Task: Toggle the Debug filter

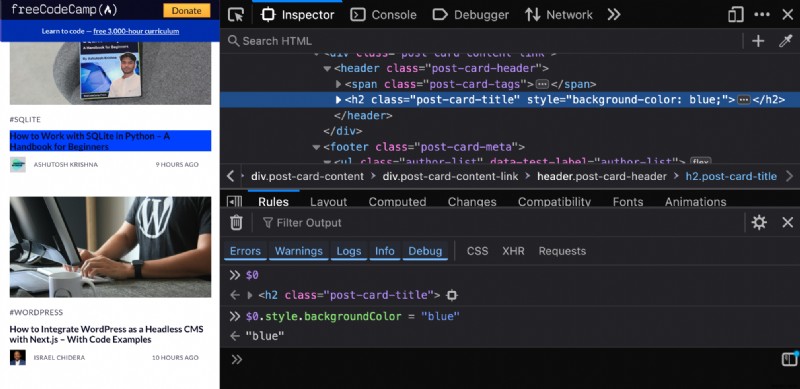Action: pyautogui.click(x=425, y=251)
